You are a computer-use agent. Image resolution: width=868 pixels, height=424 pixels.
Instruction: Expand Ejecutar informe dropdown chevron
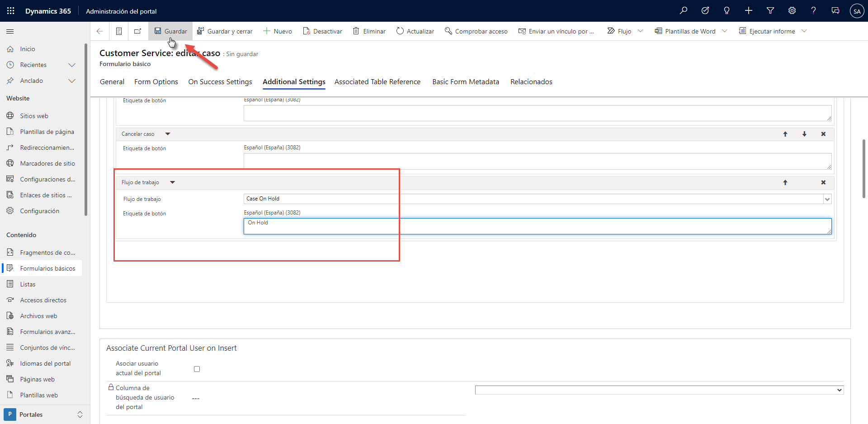click(x=804, y=31)
